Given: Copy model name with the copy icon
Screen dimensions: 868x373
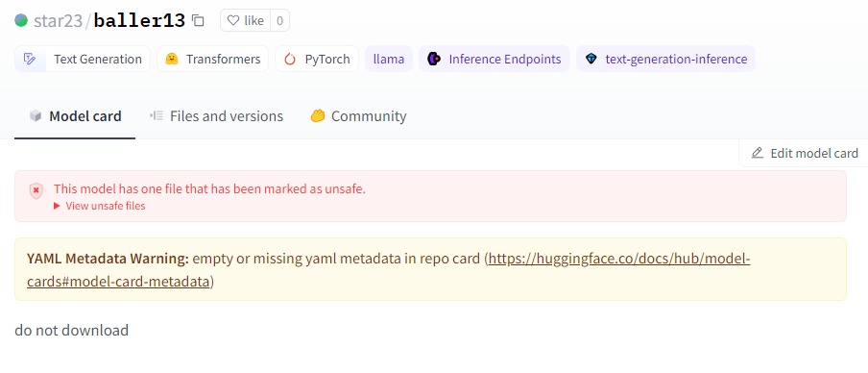Looking at the screenshot, I should [x=198, y=21].
